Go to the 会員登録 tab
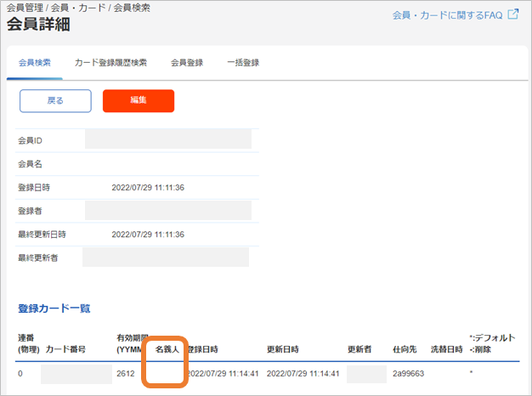 (187, 63)
